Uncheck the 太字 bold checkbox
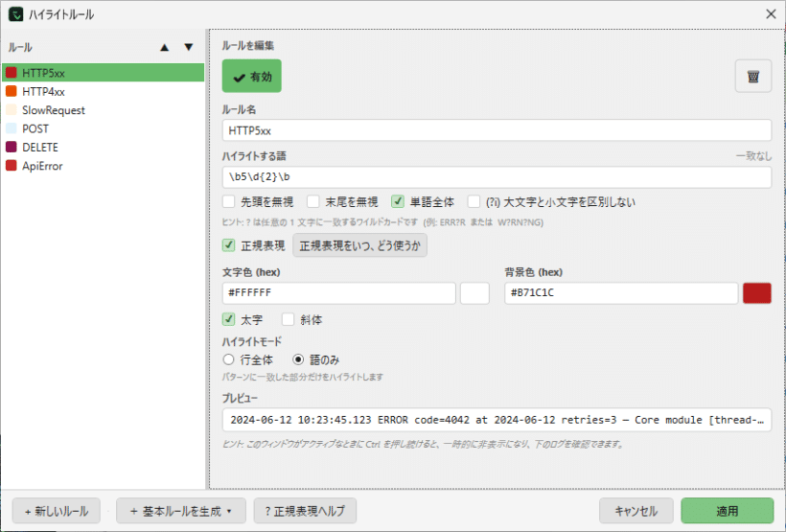 (228, 319)
